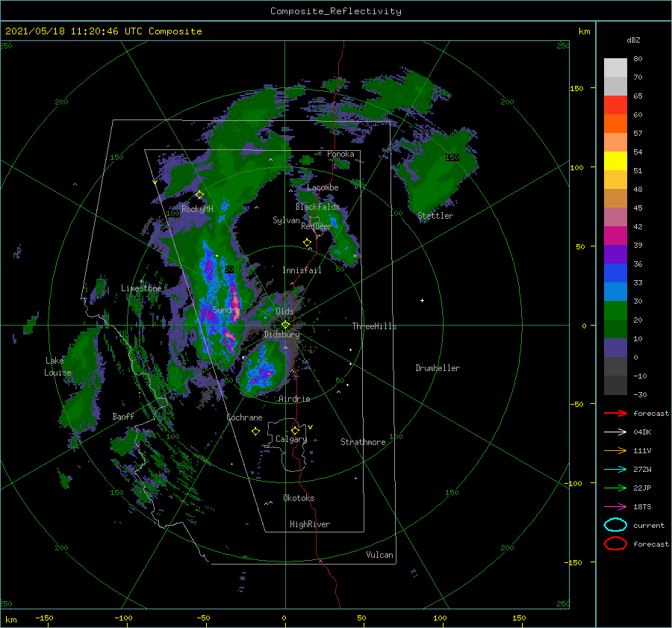Click the bright green swatch below 30 dBZ
The width and height of the screenshot is (672, 628).
[x=615, y=311]
